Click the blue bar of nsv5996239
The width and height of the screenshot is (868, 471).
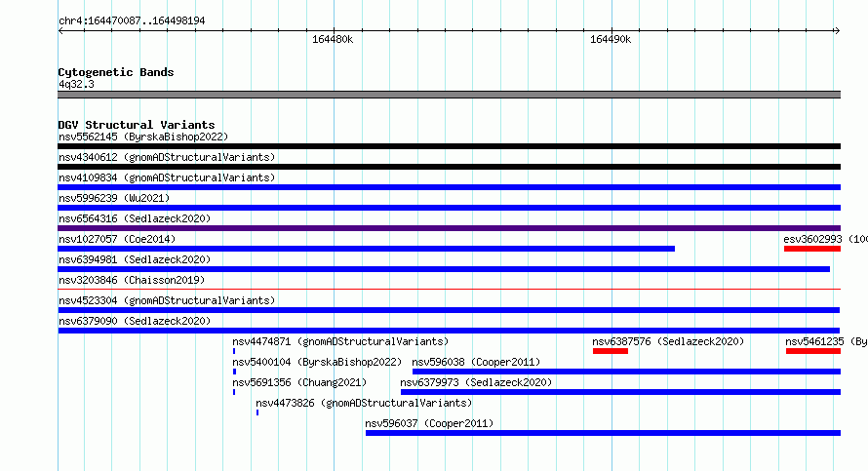click(x=449, y=208)
